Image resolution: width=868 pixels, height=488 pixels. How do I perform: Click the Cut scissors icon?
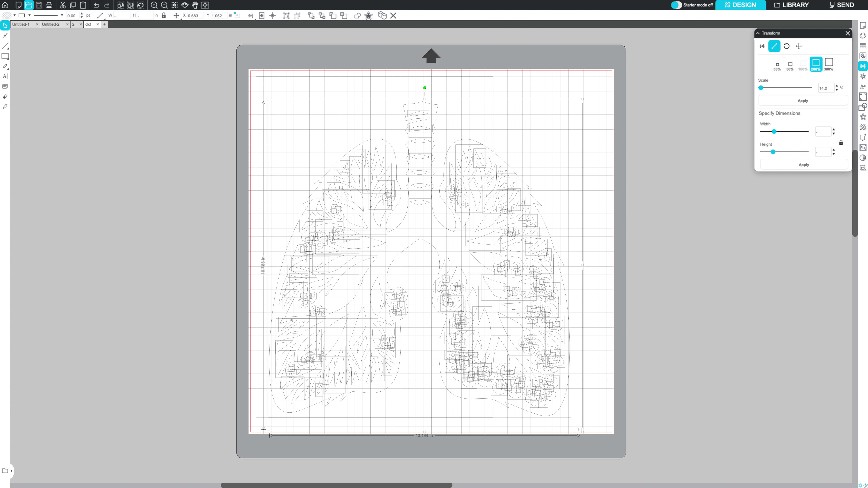pyautogui.click(x=63, y=5)
